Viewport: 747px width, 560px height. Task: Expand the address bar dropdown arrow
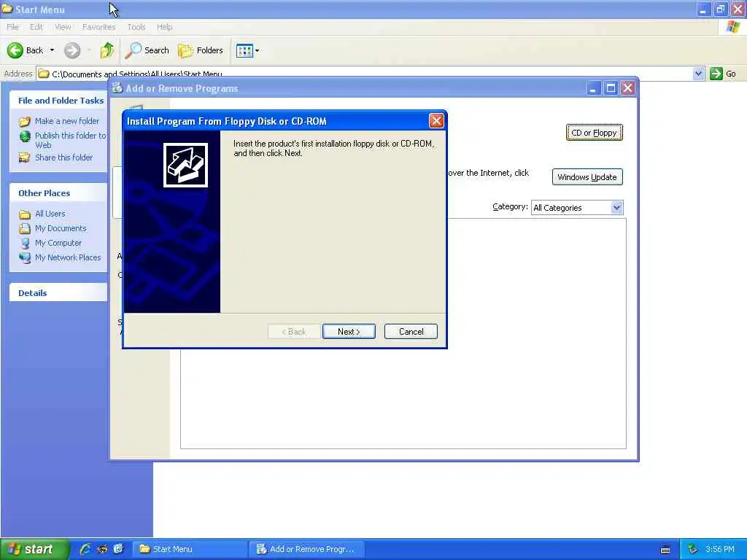pos(698,74)
